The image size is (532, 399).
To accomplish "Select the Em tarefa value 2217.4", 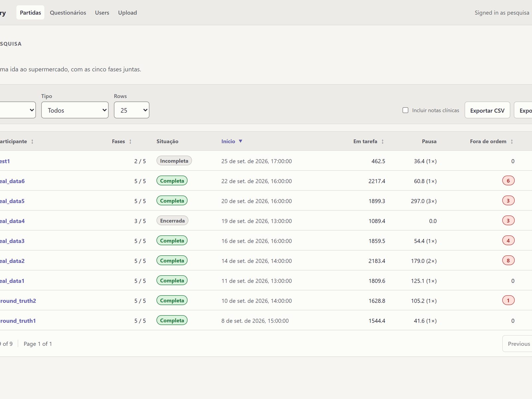I will click(377, 181).
